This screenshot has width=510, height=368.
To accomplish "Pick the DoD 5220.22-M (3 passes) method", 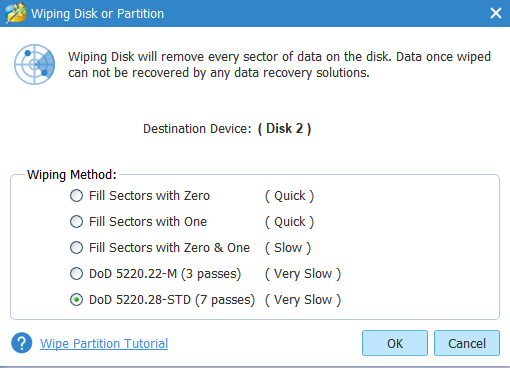I will pyautogui.click(x=76, y=274).
